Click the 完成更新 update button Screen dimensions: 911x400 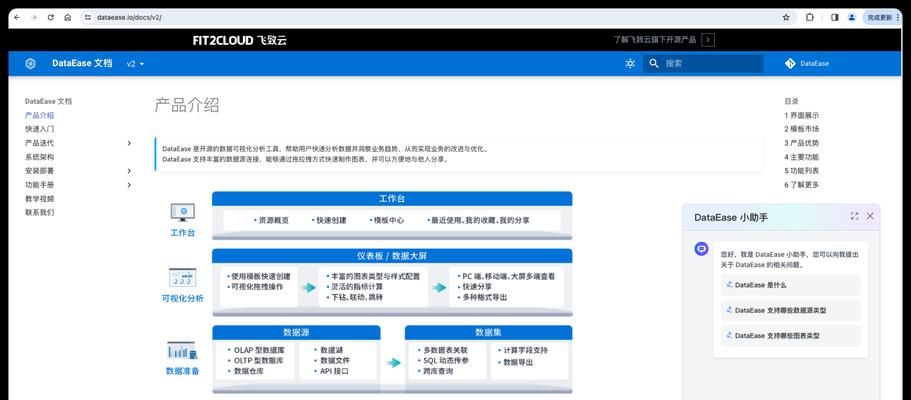(879, 17)
